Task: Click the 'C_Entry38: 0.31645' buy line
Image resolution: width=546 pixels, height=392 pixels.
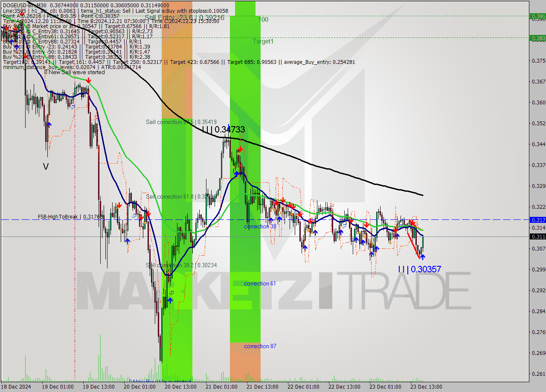Action: [x=78, y=32]
